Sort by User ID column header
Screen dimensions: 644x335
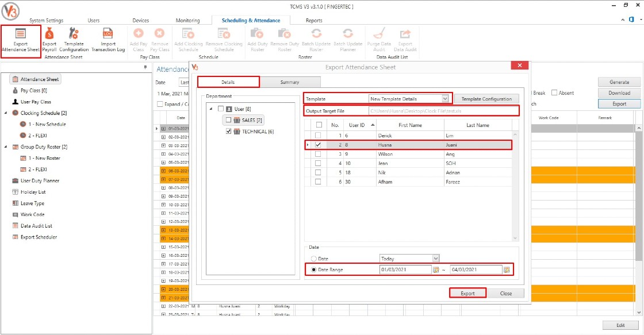[x=361, y=125]
